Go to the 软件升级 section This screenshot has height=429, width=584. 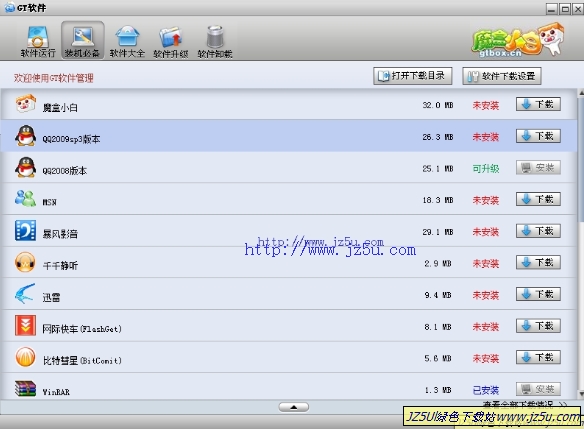[171, 42]
